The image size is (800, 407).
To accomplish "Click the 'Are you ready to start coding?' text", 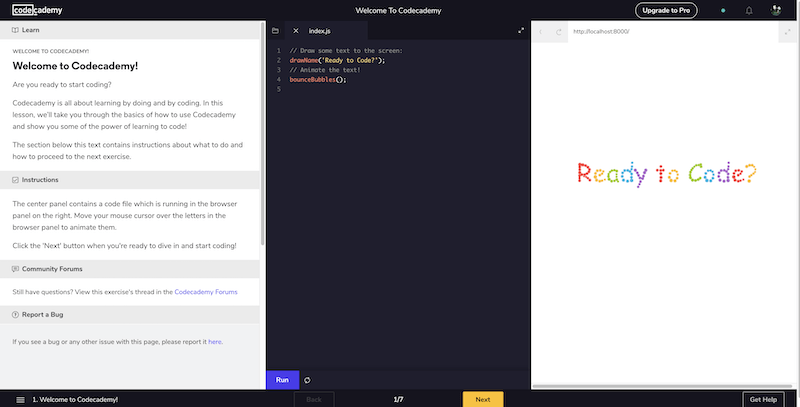I will (62, 85).
